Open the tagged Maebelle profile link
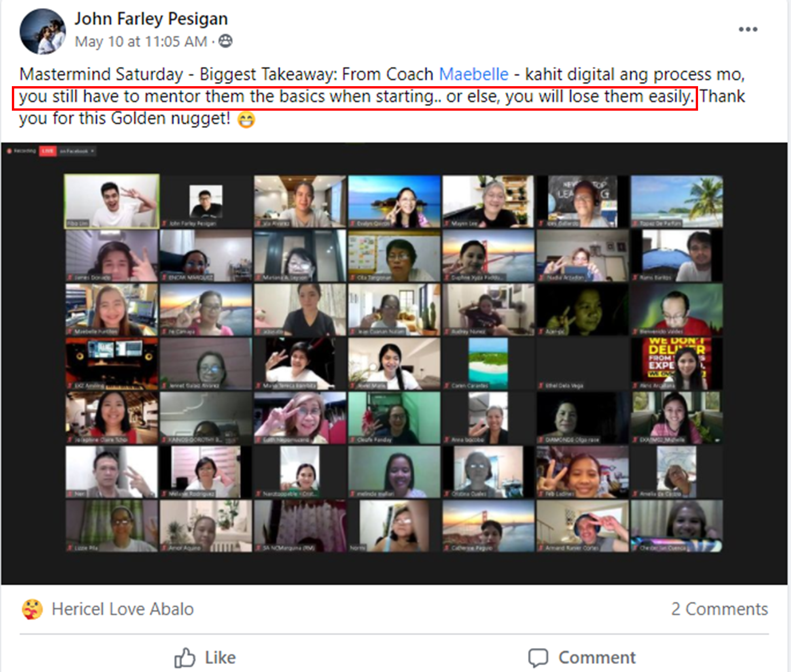 click(473, 74)
